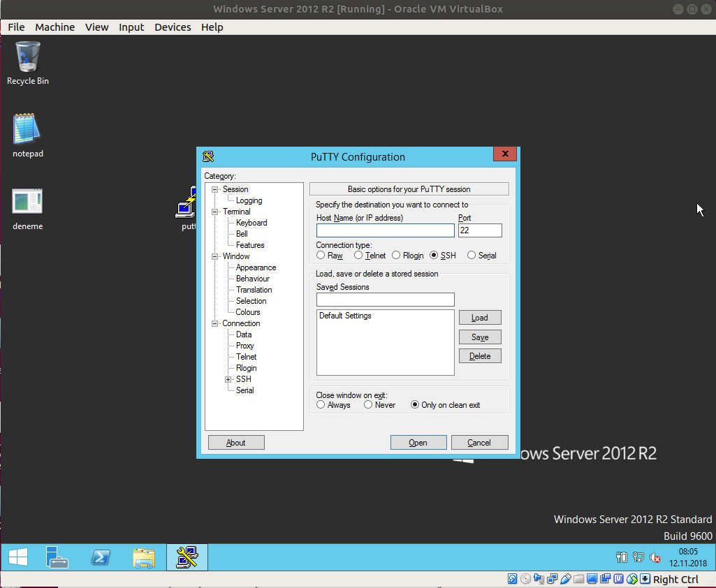716x588 pixels.
Task: Launch Server Manager from the taskbar
Action: click(57, 557)
